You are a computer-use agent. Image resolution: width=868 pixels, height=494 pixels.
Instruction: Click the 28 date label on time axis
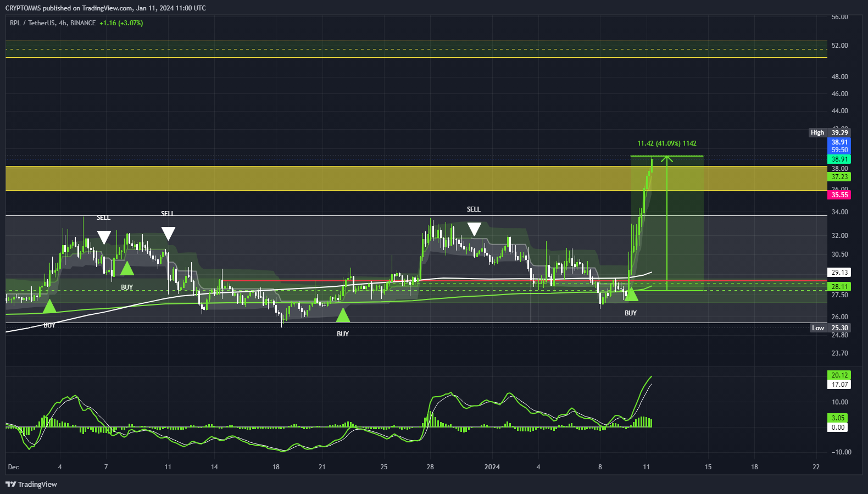pyautogui.click(x=430, y=467)
